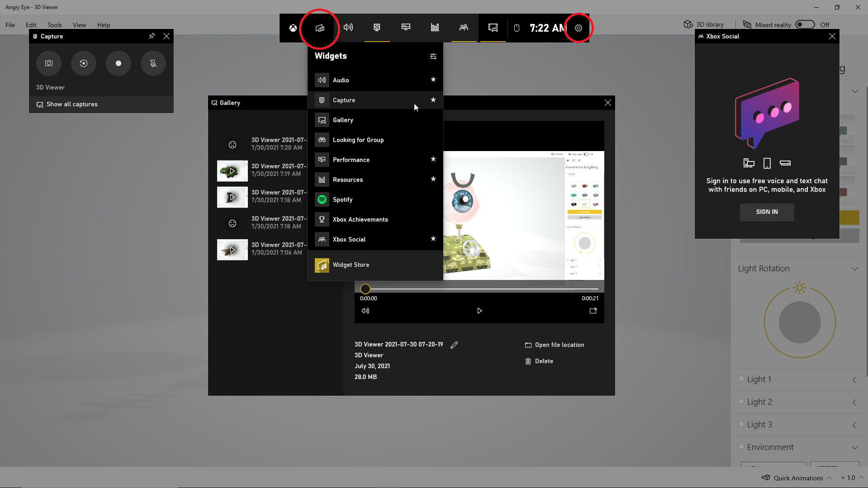Viewport: 868px width, 488px height.
Task: Select the Light 3 radio button
Action: [741, 424]
